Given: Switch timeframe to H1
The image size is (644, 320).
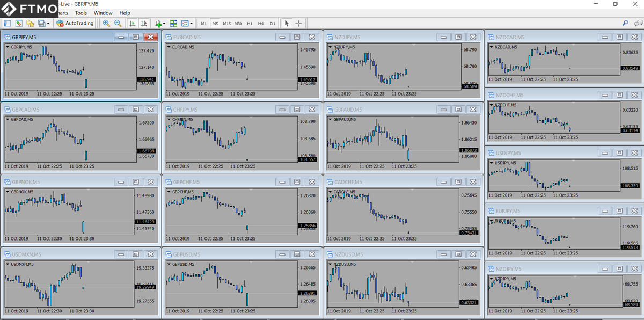Looking at the screenshot, I should click(250, 23).
